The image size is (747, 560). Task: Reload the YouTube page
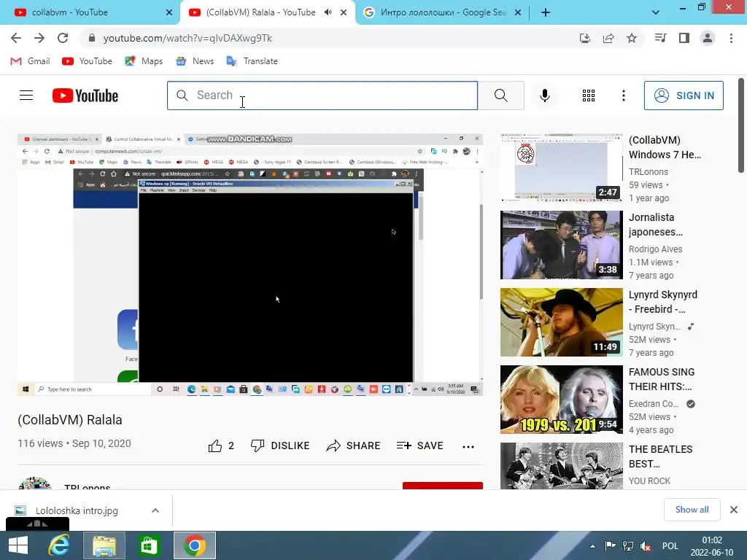[x=63, y=38]
